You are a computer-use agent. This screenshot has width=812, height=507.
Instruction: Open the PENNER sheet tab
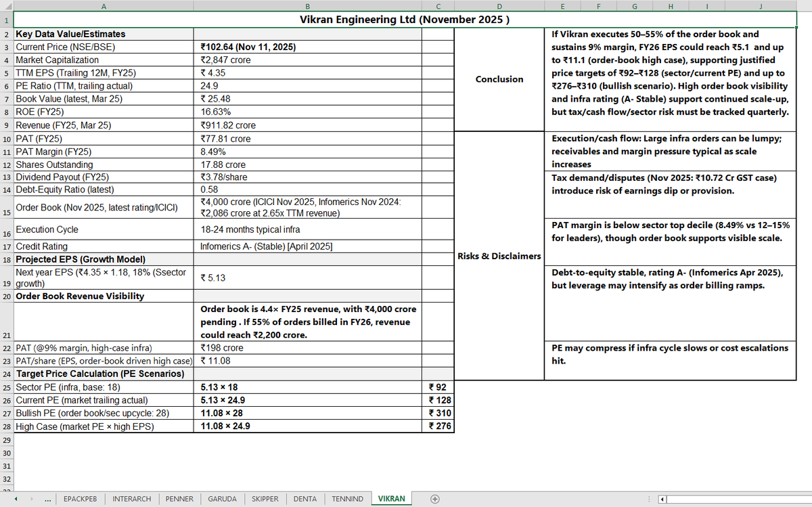[x=179, y=499]
